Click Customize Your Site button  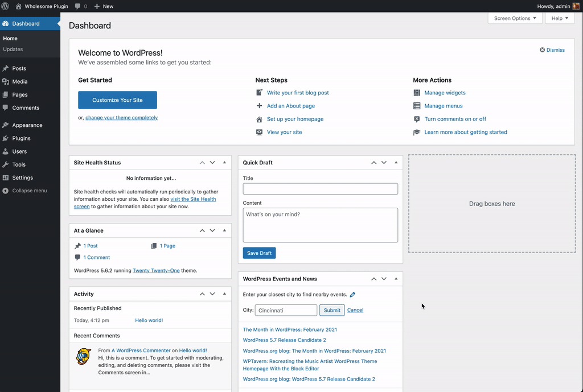point(117,100)
